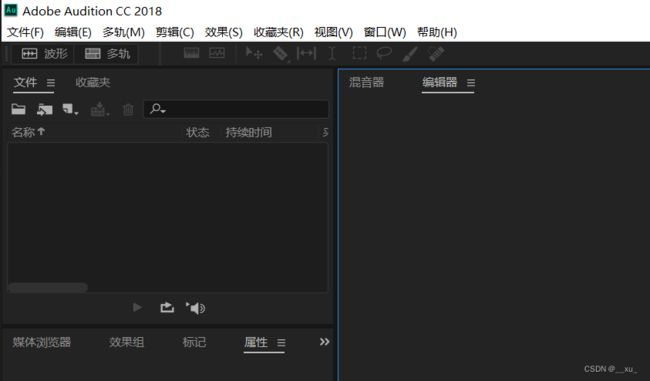This screenshot has width=650, height=381.
Task: Switch to the 收藏夹 panel tab
Action: pos(93,83)
